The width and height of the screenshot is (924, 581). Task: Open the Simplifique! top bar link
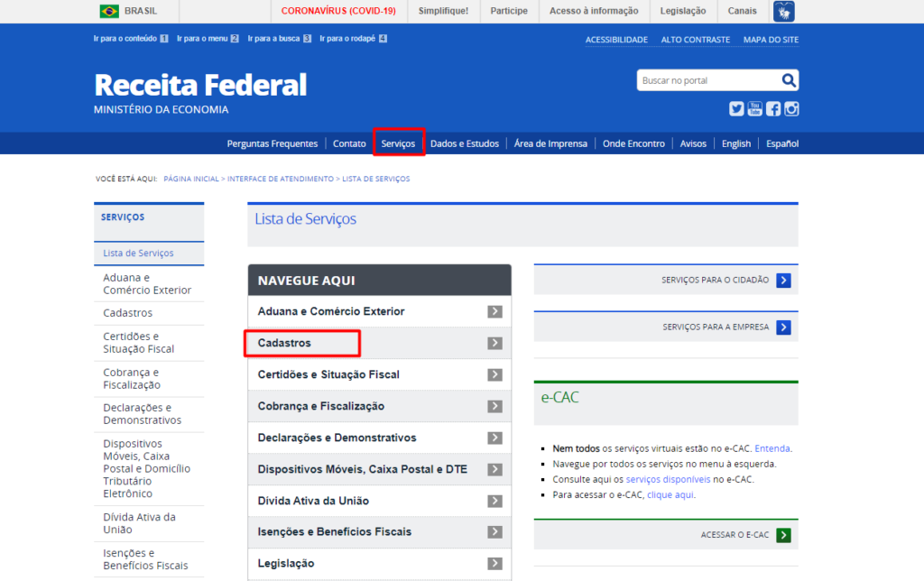click(x=443, y=11)
